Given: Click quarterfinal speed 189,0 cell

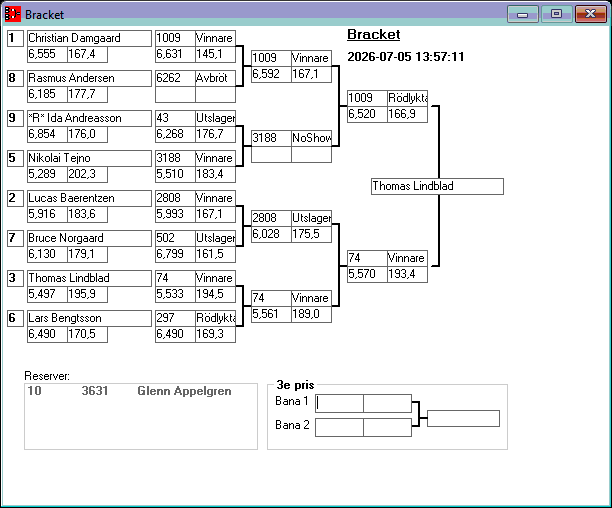Looking at the screenshot, I should click(311, 314).
